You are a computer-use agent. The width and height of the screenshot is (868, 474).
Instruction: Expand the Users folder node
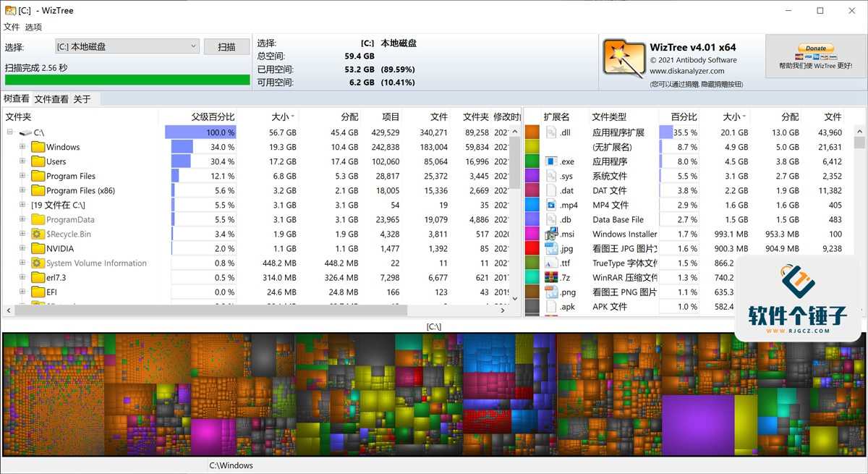pyautogui.click(x=22, y=161)
